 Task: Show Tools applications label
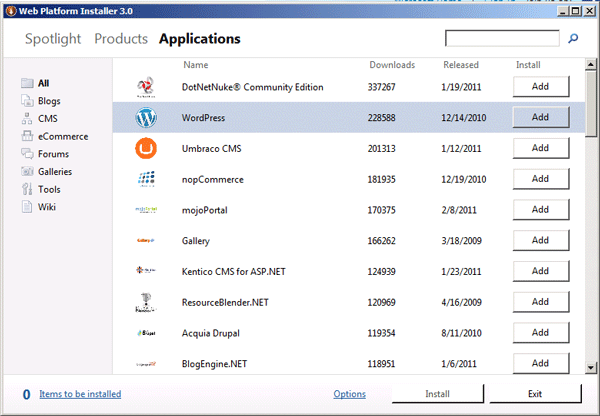[x=49, y=189]
